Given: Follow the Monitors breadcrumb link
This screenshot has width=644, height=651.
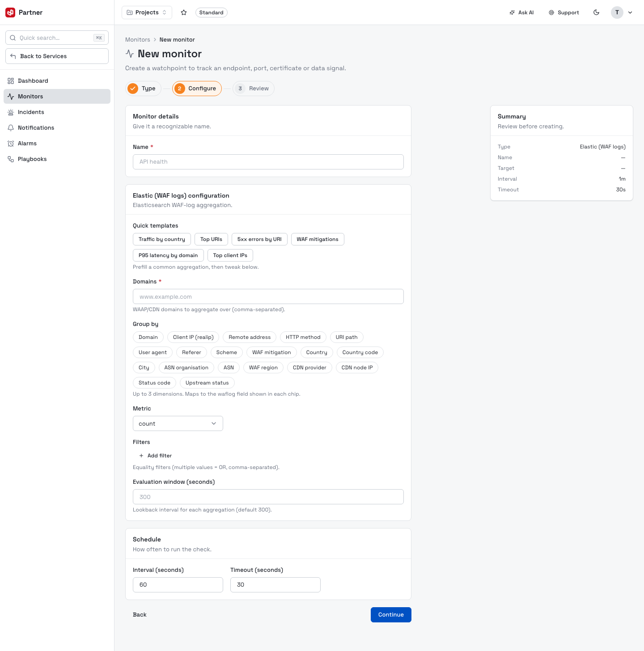Looking at the screenshot, I should [138, 40].
